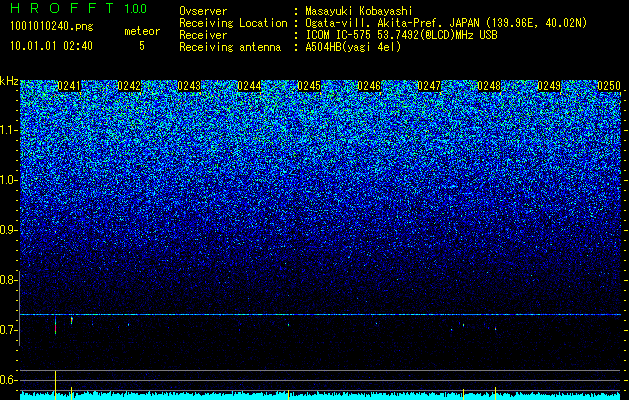The image size is (629, 400).
Task: Click the Receiving antenna field label
Action: click(x=230, y=47)
